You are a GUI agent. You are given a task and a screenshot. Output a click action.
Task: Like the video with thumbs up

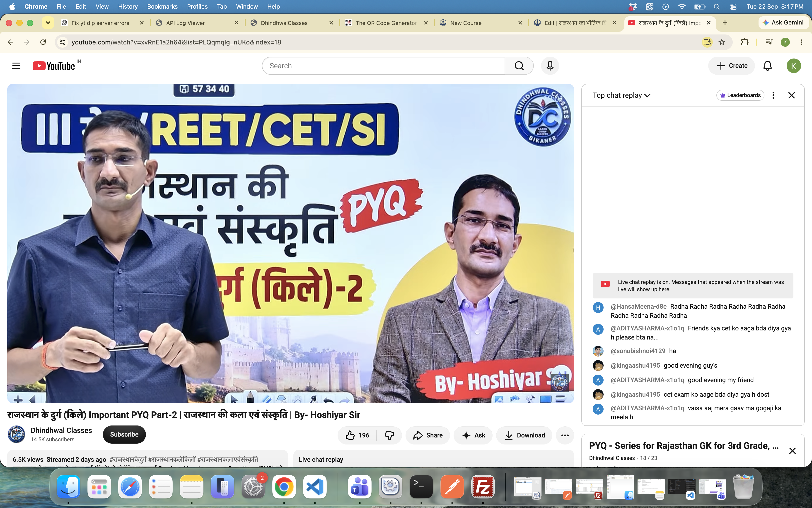(x=357, y=435)
